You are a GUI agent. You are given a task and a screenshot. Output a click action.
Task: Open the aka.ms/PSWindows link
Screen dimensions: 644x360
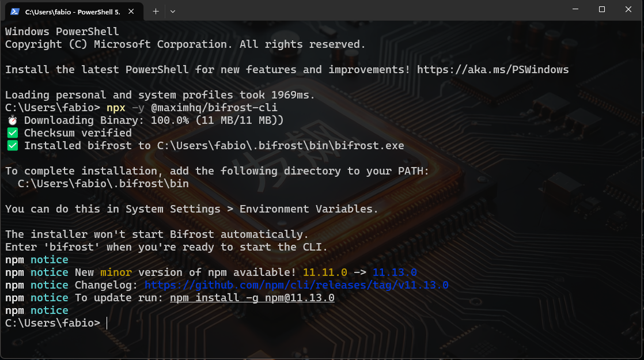pos(493,69)
